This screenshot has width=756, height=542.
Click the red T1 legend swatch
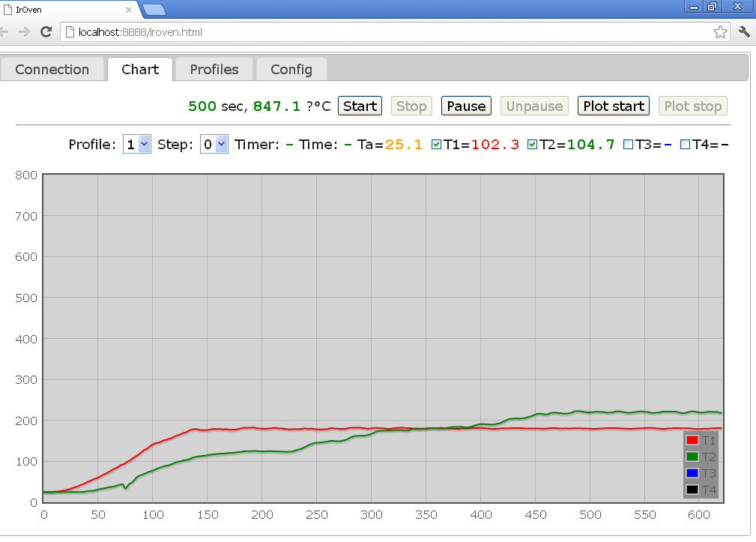click(692, 441)
